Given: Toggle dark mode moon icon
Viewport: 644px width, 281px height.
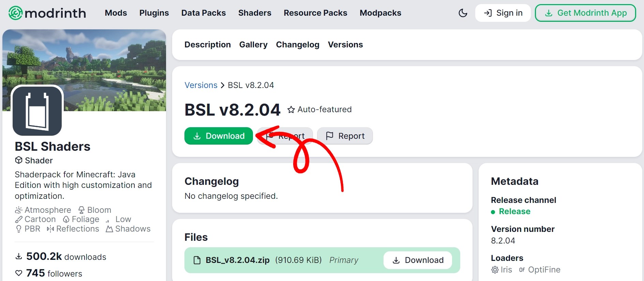Looking at the screenshot, I should 463,13.
